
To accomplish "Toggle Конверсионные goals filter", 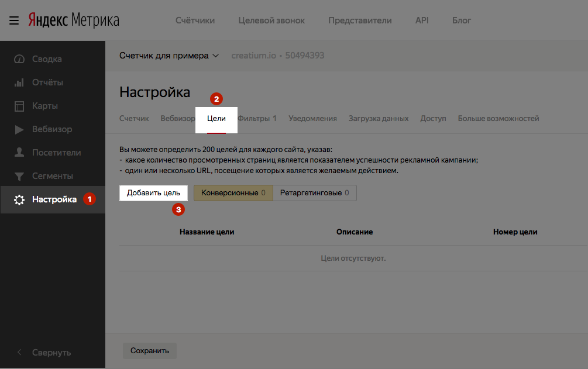I will 233,193.
